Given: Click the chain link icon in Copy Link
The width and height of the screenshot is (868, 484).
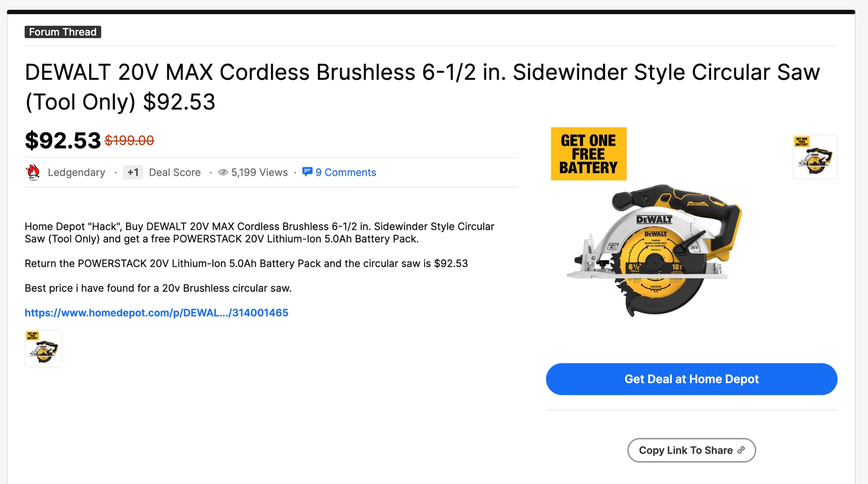Looking at the screenshot, I should [x=741, y=450].
